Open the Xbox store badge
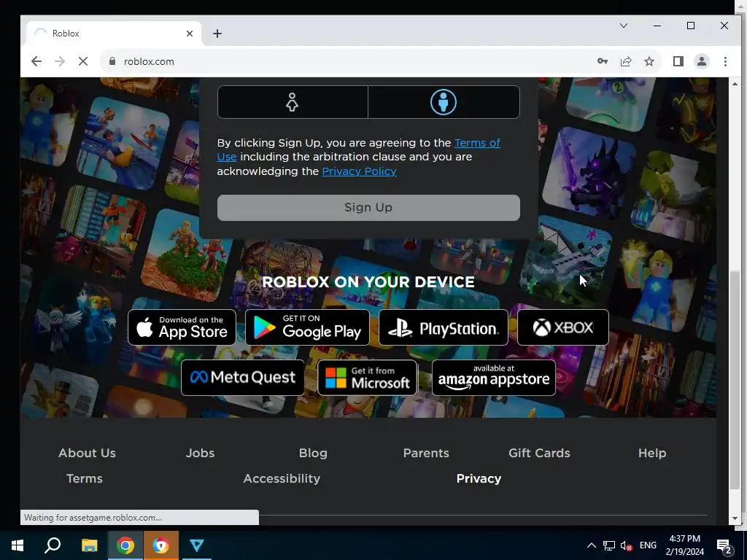 pyautogui.click(x=563, y=327)
